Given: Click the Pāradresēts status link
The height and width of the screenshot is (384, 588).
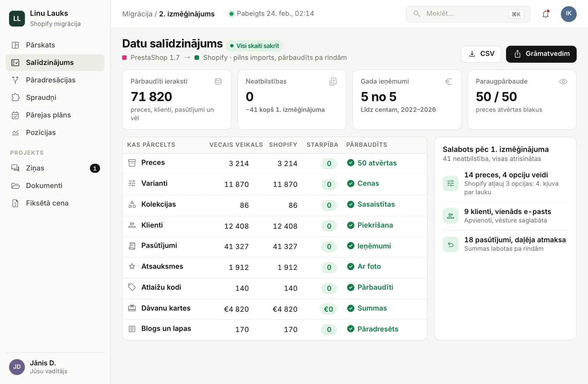Looking at the screenshot, I should coord(373,329).
